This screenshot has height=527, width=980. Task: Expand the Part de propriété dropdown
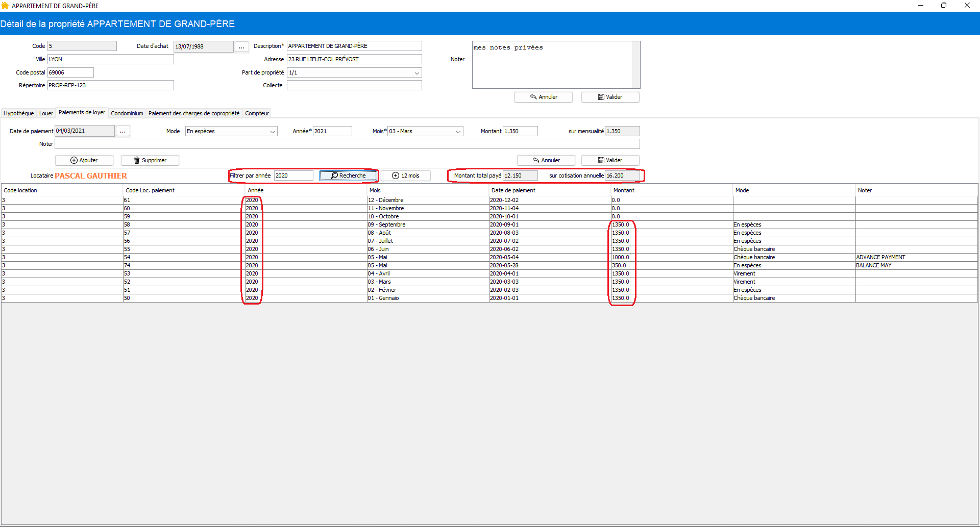pos(417,73)
